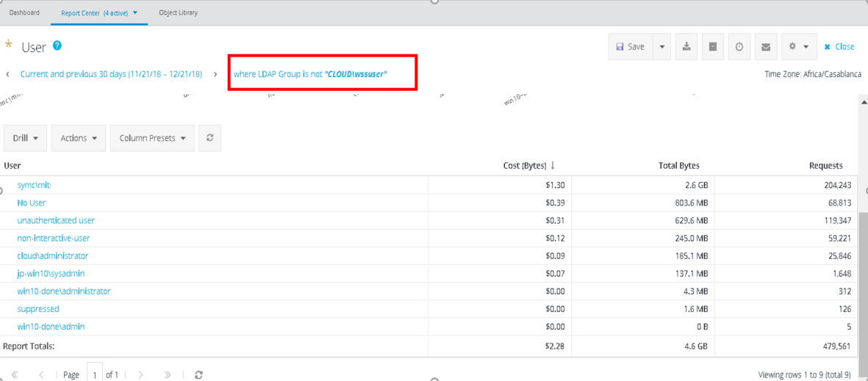Click the Time Zone Africa/Casablanca text

(813, 74)
